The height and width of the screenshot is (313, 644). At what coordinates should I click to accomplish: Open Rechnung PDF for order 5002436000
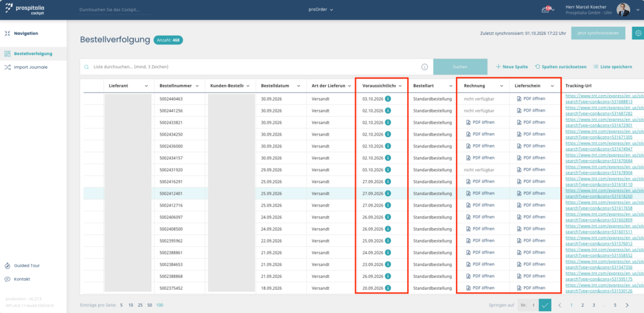coord(481,146)
